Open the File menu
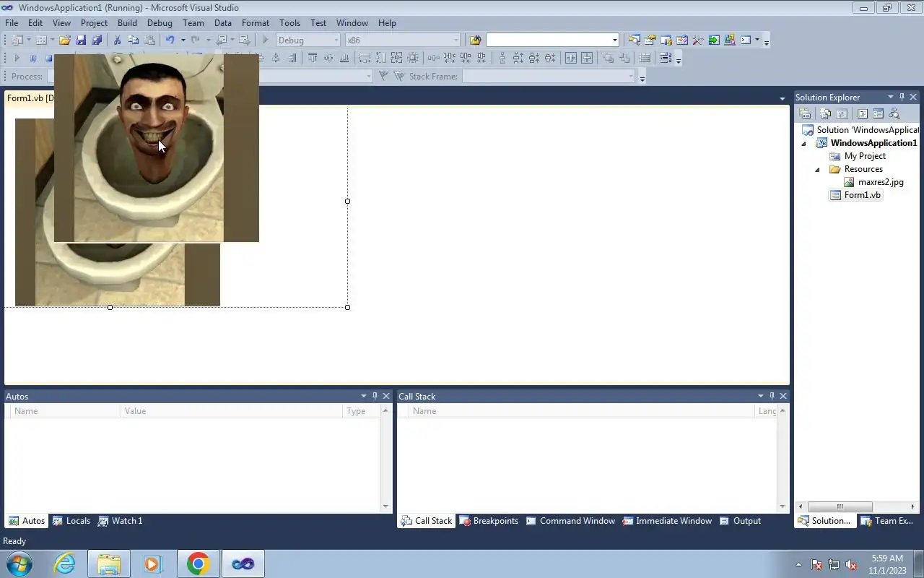Viewport: 924px width, 578px height. (x=12, y=23)
